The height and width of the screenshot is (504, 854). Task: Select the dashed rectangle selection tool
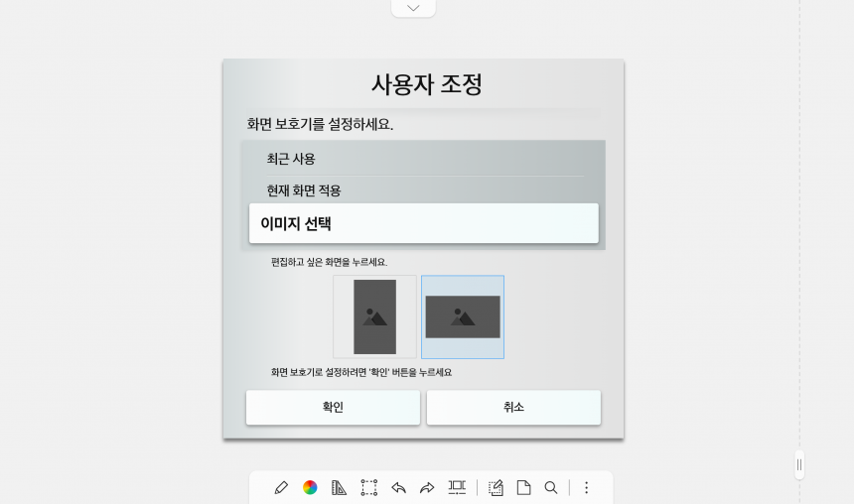pyautogui.click(x=368, y=487)
